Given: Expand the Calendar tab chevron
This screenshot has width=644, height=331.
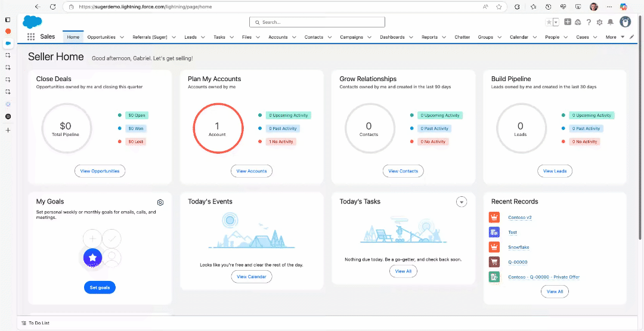Looking at the screenshot, I should tap(535, 37).
